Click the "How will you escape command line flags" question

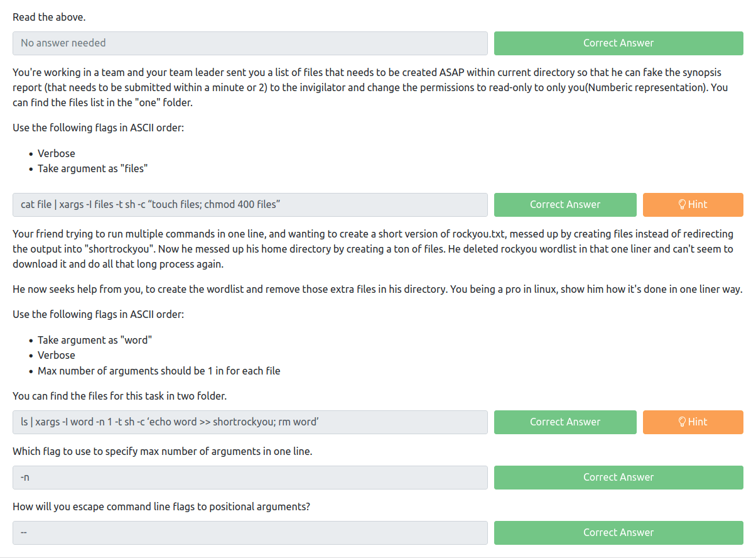(161, 506)
